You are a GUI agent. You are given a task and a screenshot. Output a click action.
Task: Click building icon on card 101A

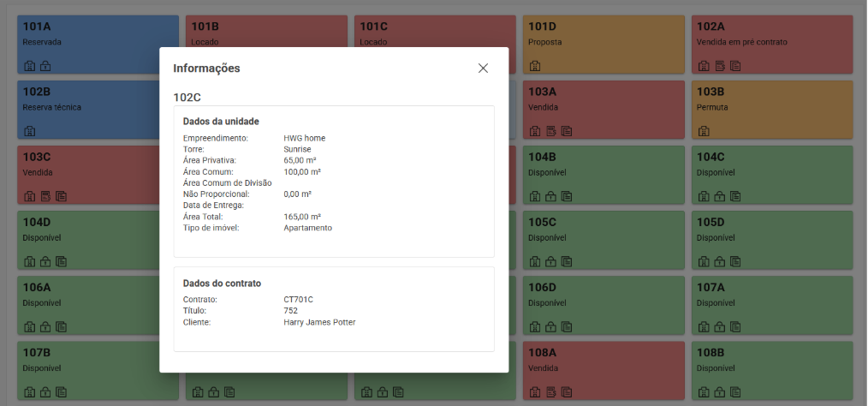[30, 67]
